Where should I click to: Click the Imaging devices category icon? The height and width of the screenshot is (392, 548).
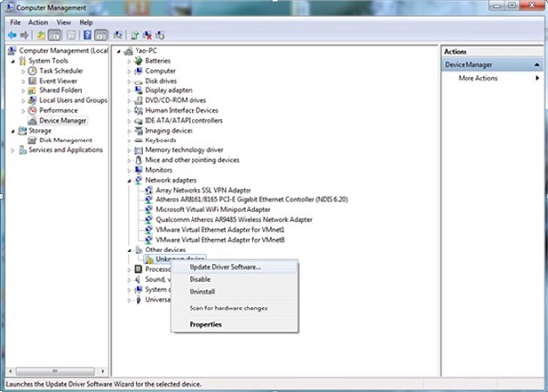tap(138, 131)
